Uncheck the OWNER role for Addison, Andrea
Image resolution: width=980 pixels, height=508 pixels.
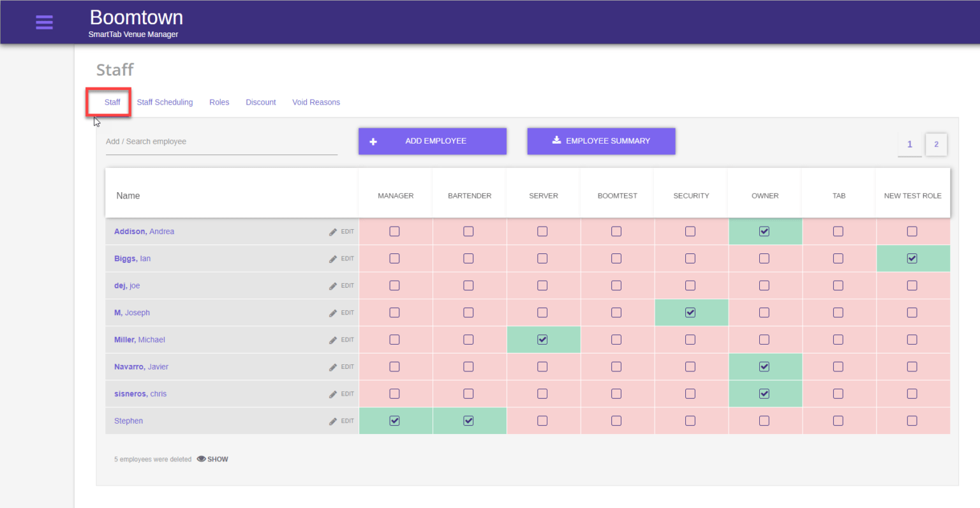(764, 231)
